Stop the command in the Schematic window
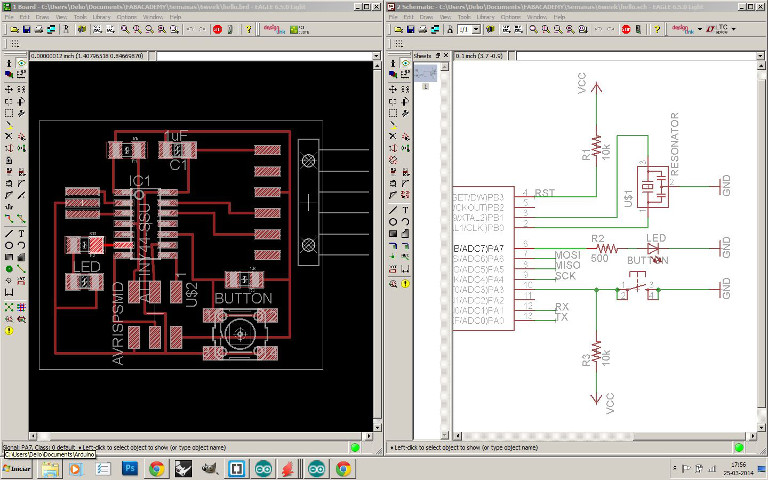Screen dimensions: 768x480 click(626, 30)
